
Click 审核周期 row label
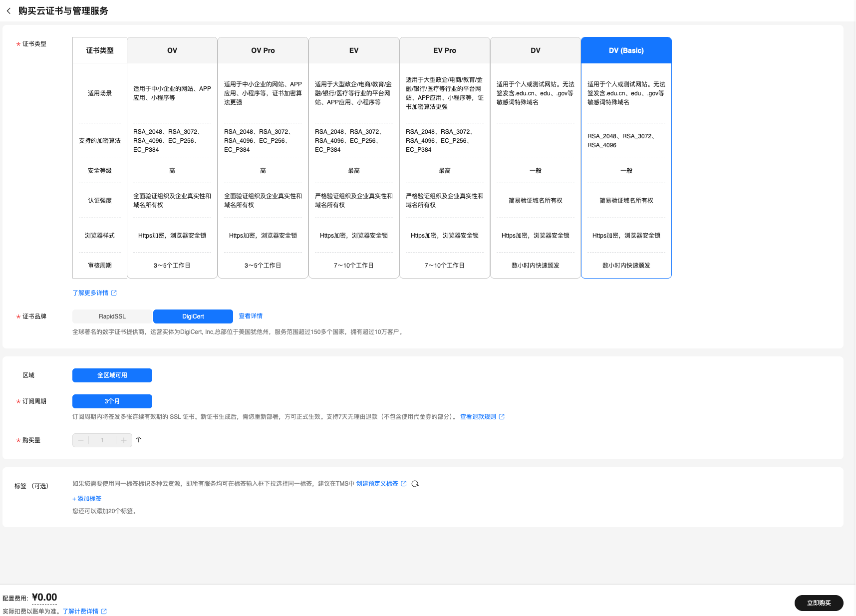[x=100, y=266]
